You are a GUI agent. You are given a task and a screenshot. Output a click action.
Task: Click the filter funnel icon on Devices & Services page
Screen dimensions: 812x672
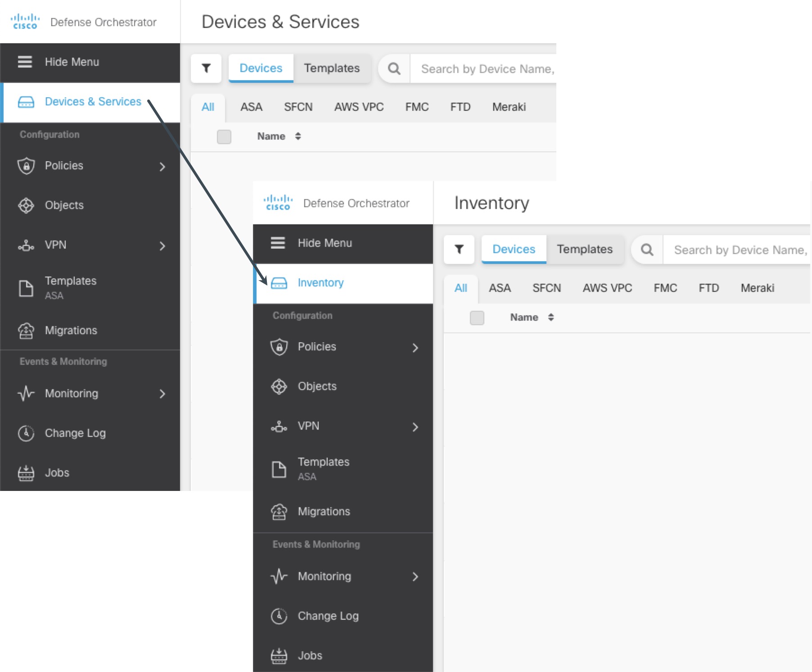click(x=206, y=68)
